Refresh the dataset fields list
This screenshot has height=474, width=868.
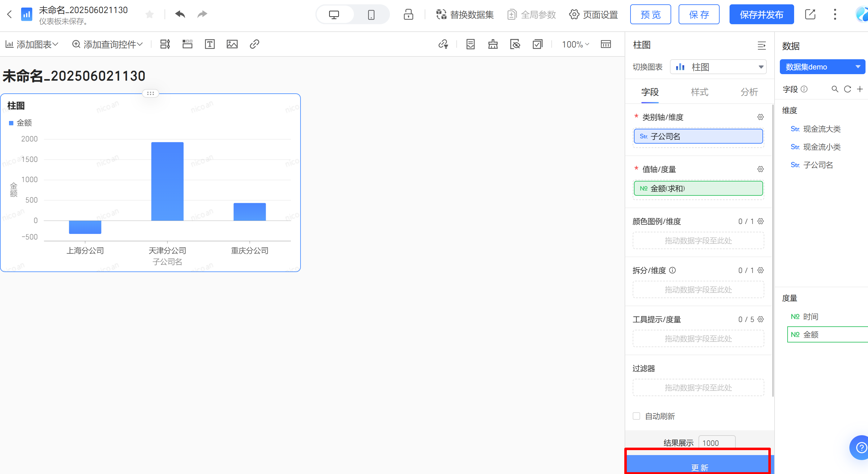[x=848, y=89]
